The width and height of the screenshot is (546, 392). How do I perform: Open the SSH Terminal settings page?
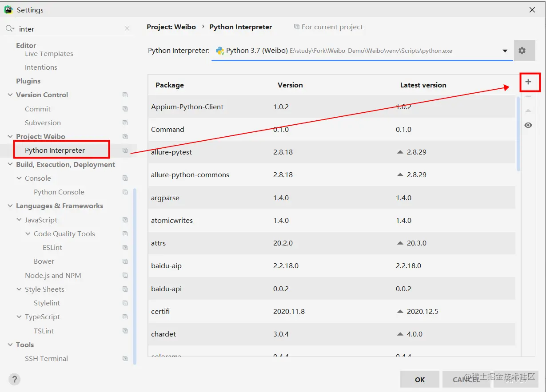46,359
